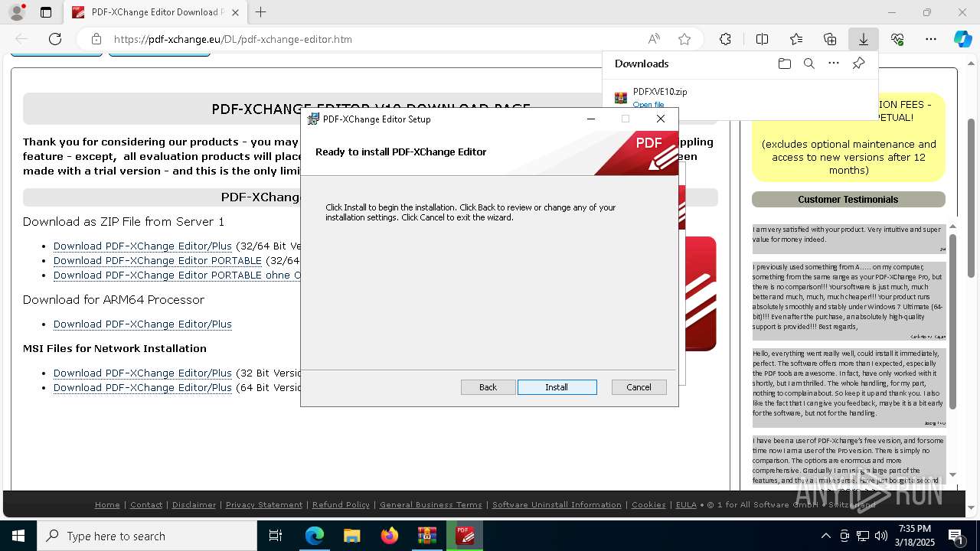
Task: Open the Favorites list icon
Action: pyautogui.click(x=796, y=39)
